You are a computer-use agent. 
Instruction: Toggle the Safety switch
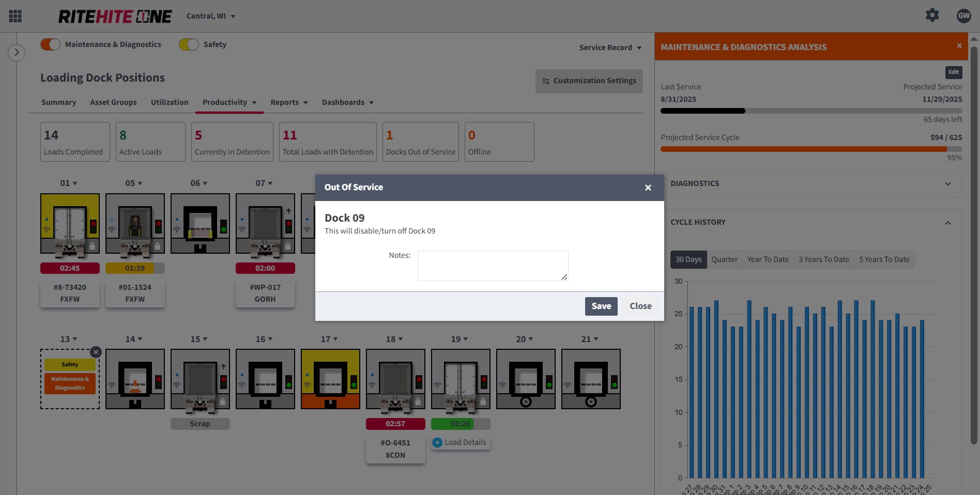click(189, 44)
